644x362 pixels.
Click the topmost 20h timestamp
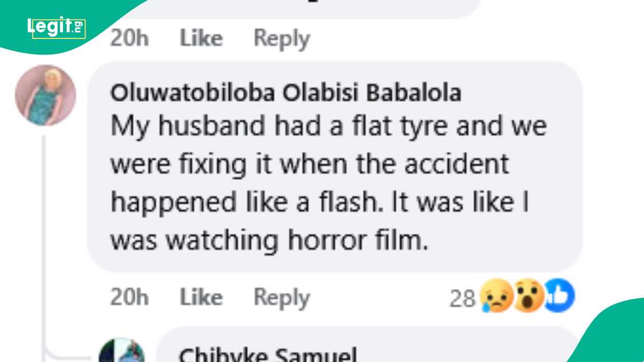[131, 38]
